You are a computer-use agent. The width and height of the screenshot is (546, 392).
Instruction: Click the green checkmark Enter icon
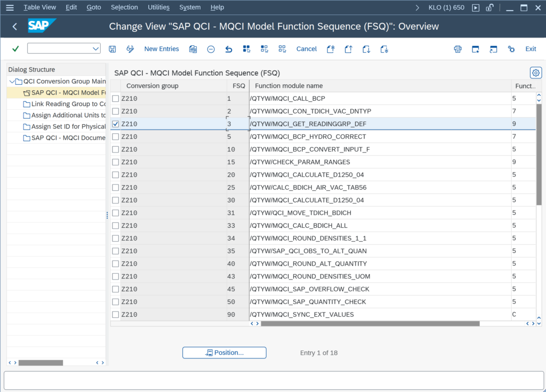point(15,49)
